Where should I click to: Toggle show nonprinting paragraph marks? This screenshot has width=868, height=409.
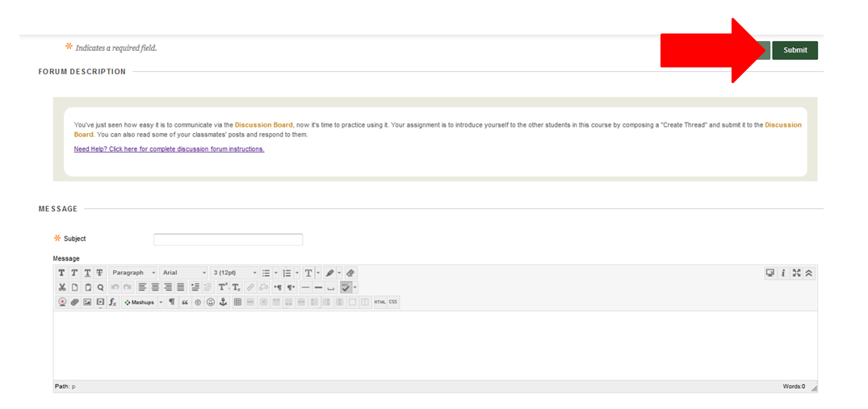click(x=172, y=302)
